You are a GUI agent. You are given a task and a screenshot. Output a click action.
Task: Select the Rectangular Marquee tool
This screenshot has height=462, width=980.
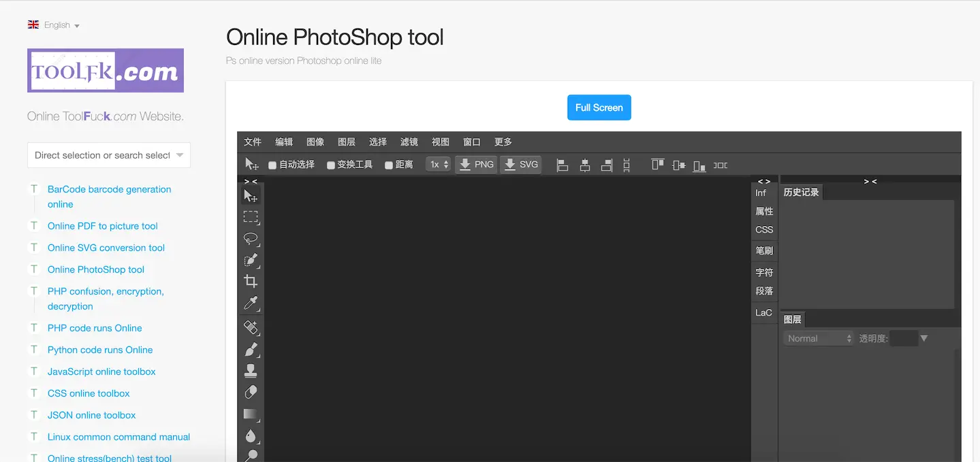tap(251, 216)
